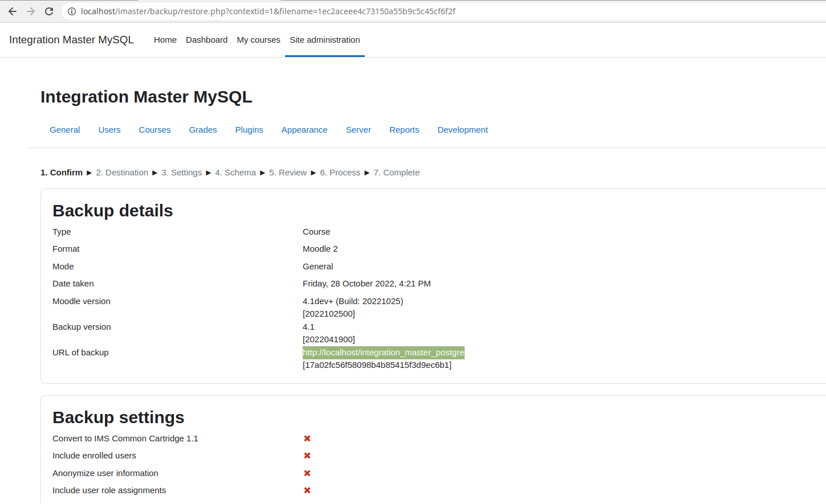Click the 'Backup version' label

[82, 327]
